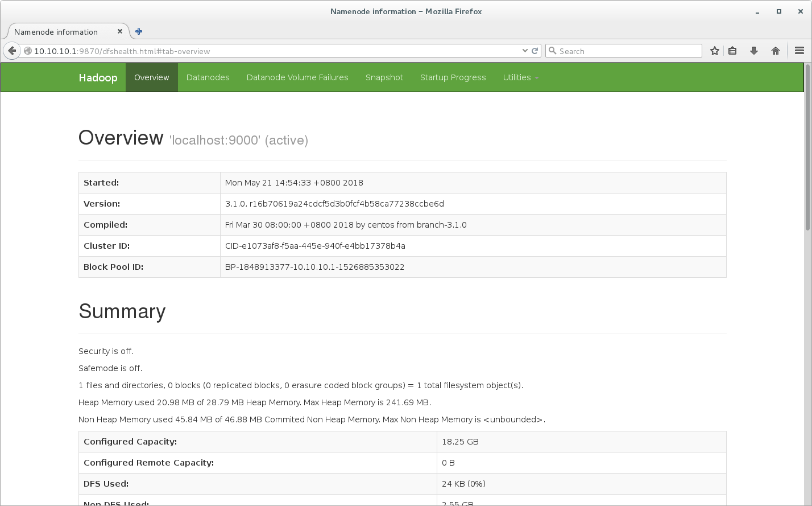Switch to the Snapshot tab

point(384,77)
